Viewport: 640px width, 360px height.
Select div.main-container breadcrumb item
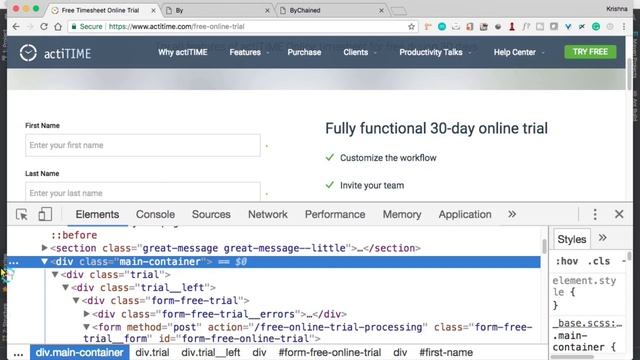pyautogui.click(x=80, y=352)
